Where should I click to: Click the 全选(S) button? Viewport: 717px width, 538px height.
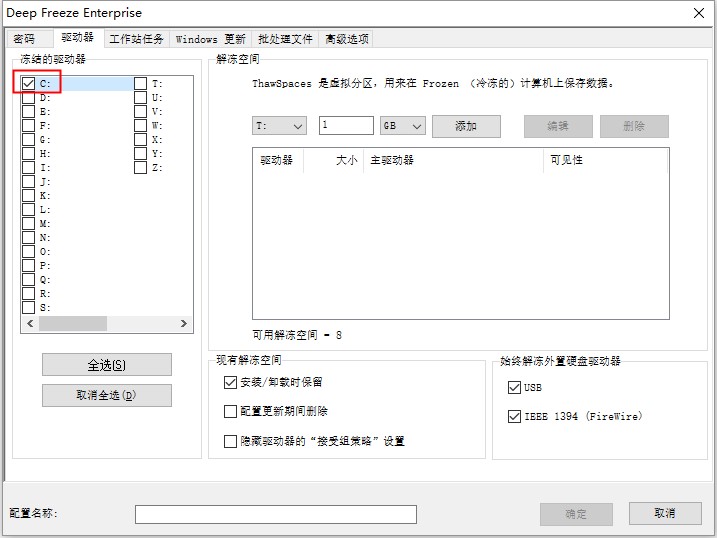(107, 365)
